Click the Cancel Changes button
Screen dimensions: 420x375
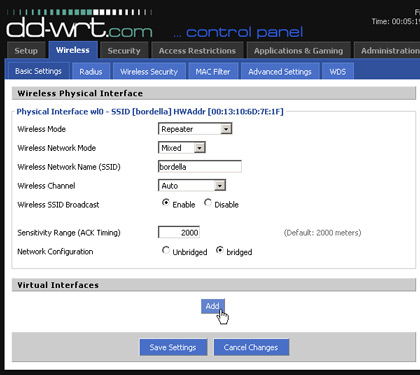[x=251, y=347]
